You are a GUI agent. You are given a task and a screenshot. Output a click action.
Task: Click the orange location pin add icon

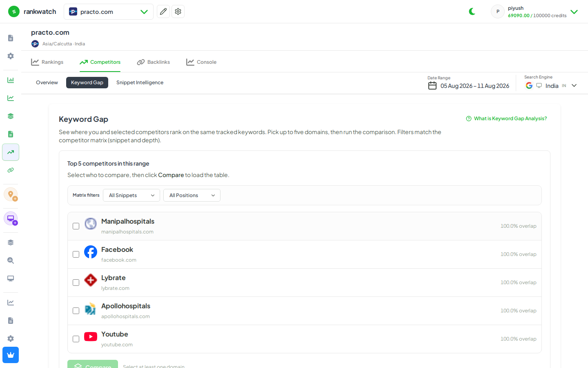point(11,194)
